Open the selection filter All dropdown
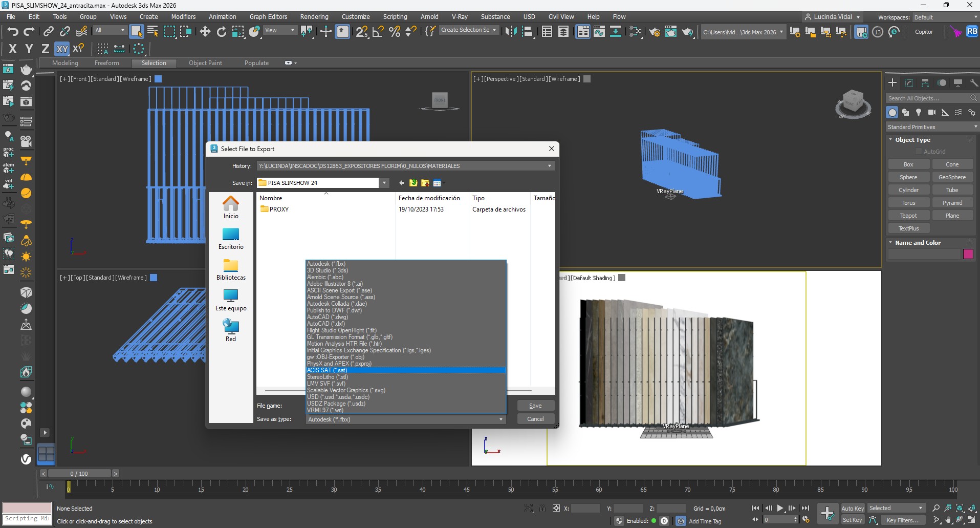This screenshot has width=980, height=528. point(110,30)
